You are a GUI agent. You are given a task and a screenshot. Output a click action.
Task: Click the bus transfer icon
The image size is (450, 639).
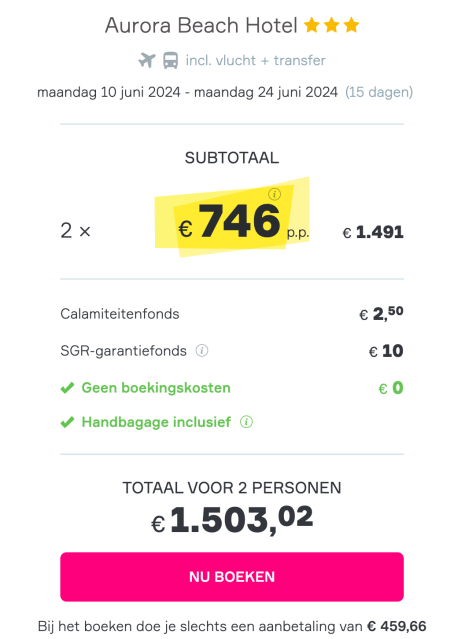170,61
